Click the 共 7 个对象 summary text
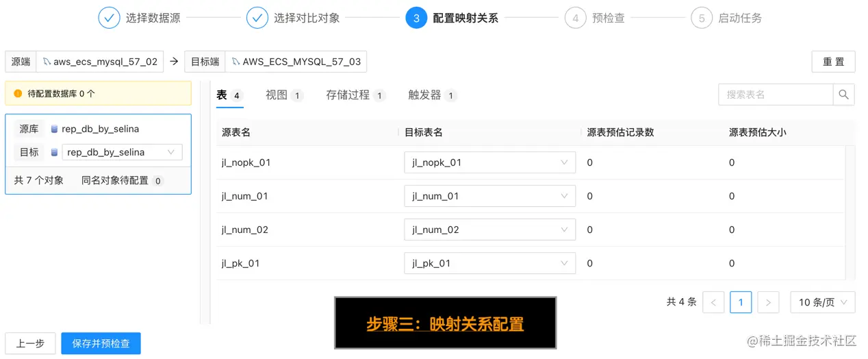Image resolution: width=868 pixels, height=359 pixels. coord(39,181)
